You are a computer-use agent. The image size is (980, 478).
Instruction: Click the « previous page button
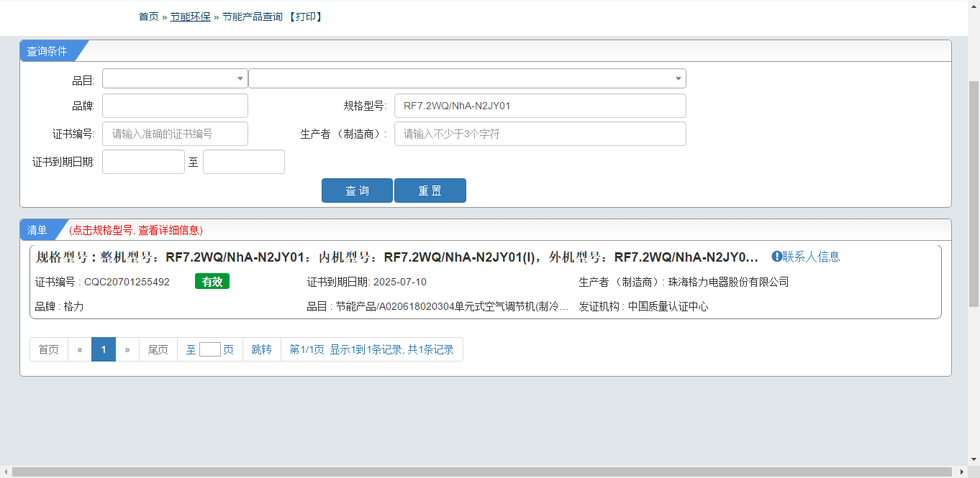click(x=80, y=349)
